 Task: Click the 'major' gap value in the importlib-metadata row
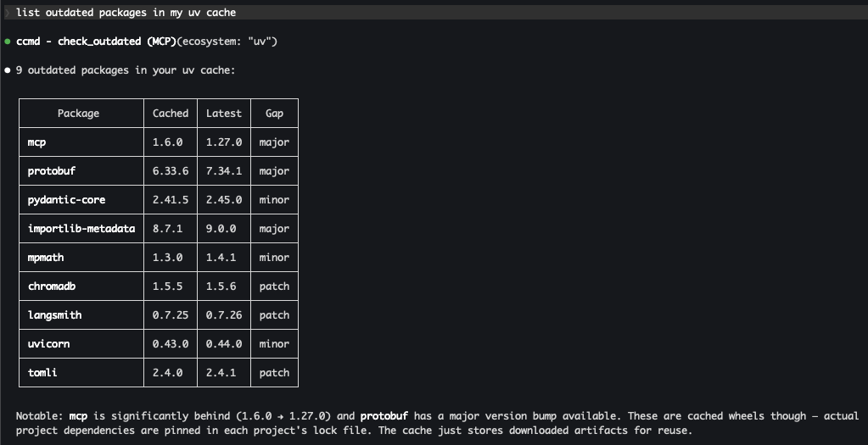(274, 228)
